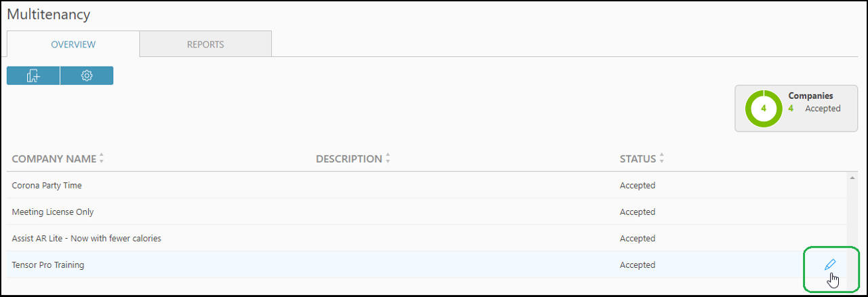Open the Meeting License Only company
This screenshot has height=297, width=868.
click(53, 212)
